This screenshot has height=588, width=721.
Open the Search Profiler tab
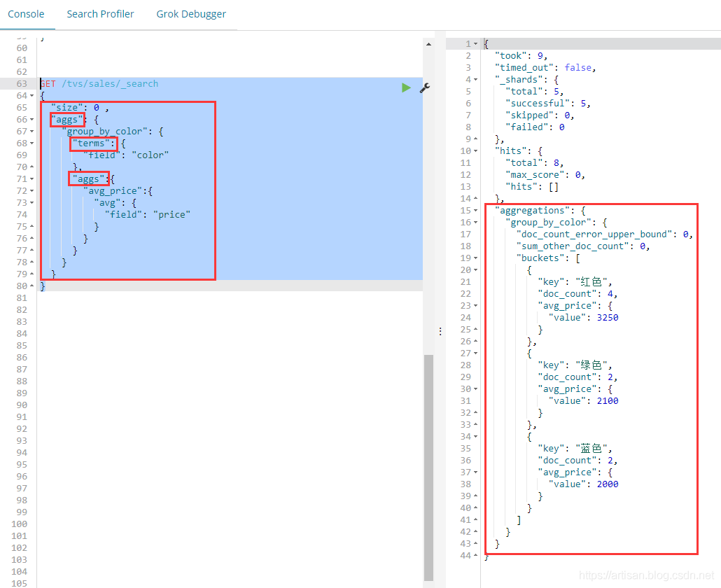pos(100,14)
